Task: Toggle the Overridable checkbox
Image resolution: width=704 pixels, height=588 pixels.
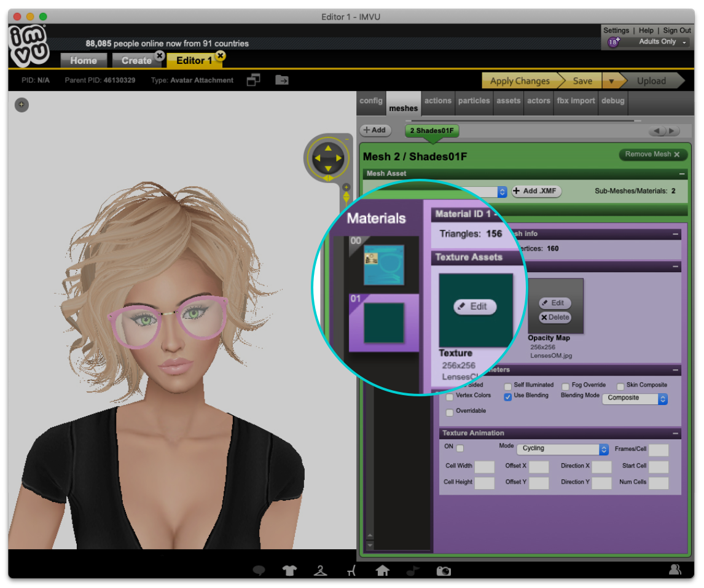Action: click(450, 412)
